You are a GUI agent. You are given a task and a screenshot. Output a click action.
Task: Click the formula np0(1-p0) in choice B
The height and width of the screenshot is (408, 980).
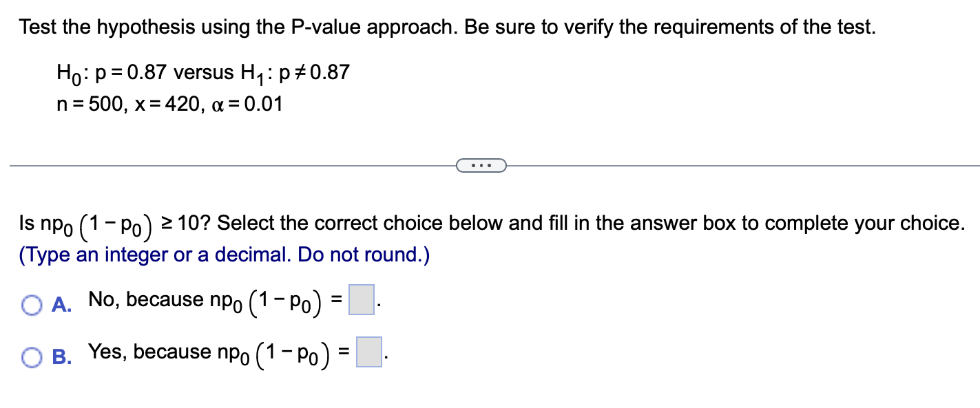(272, 354)
